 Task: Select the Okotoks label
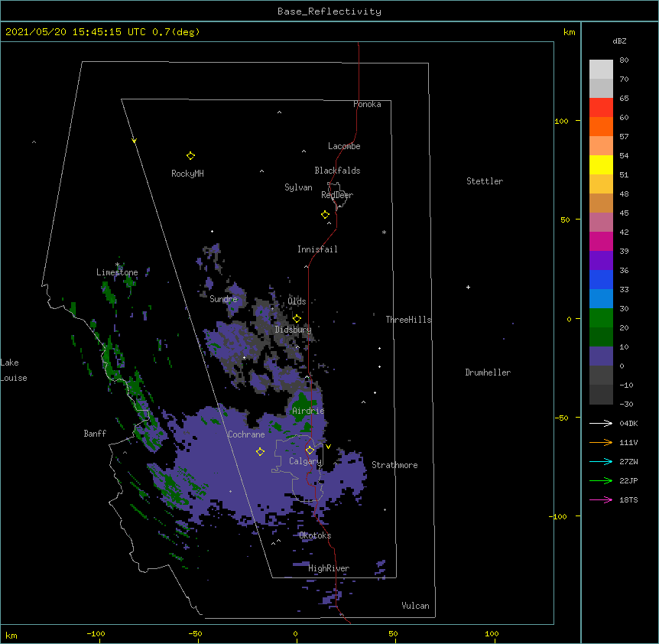click(315, 535)
